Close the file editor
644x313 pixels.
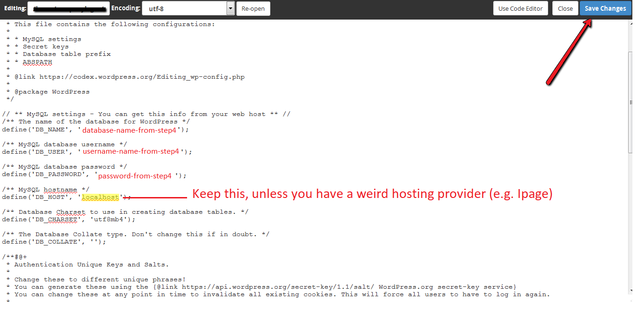click(565, 8)
